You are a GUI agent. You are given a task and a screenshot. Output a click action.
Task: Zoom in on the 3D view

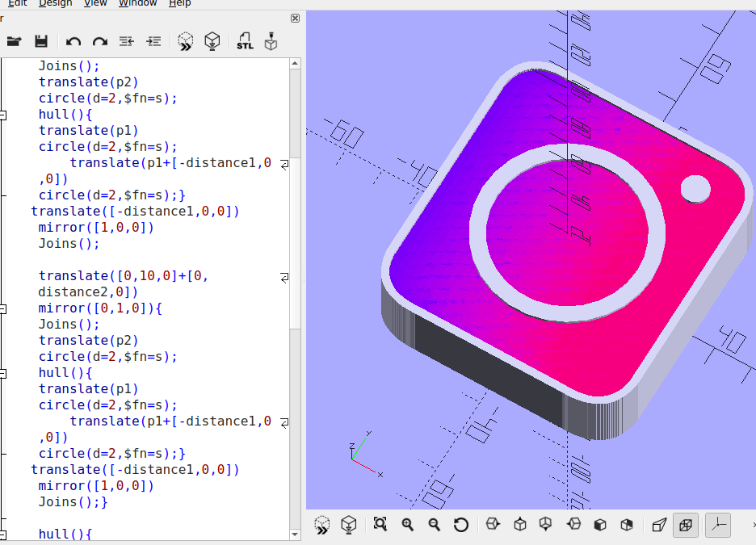tap(407, 524)
